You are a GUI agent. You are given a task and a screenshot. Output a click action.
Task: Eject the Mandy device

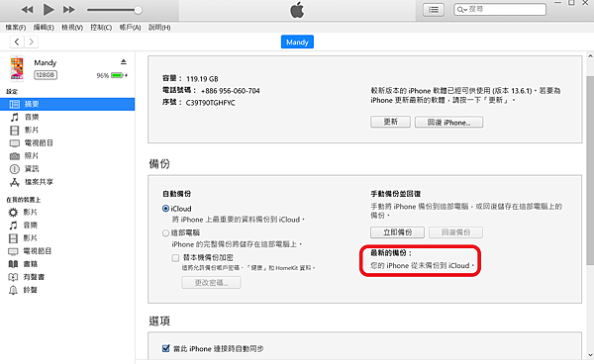pyautogui.click(x=124, y=61)
